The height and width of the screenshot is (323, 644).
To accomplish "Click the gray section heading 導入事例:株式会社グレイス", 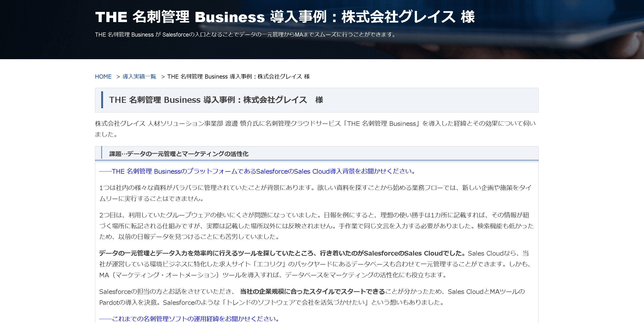I will pyautogui.click(x=216, y=100).
